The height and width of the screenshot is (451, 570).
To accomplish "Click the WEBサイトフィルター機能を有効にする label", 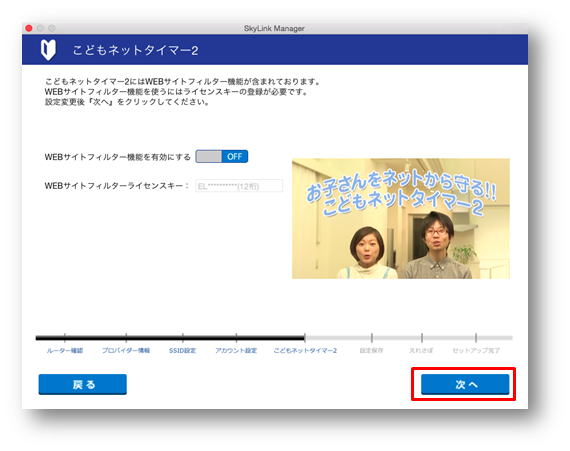I will click(117, 157).
